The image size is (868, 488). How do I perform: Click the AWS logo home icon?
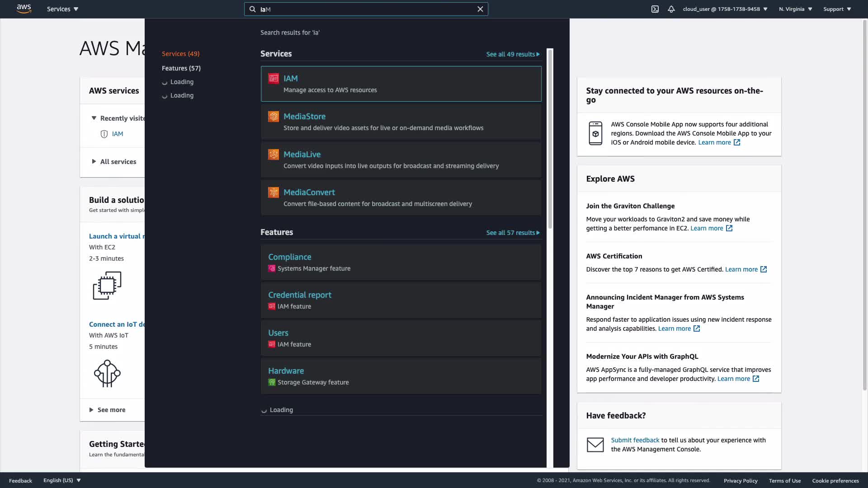24,9
